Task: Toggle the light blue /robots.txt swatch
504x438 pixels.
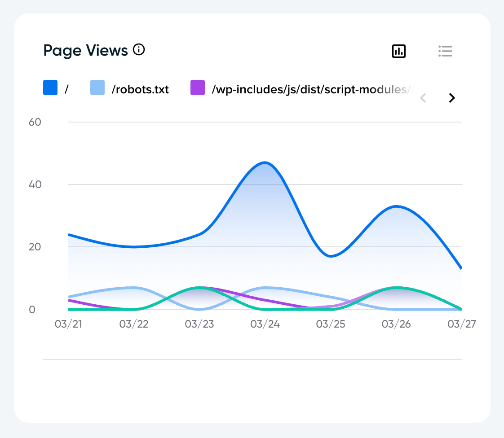Action: [97, 88]
